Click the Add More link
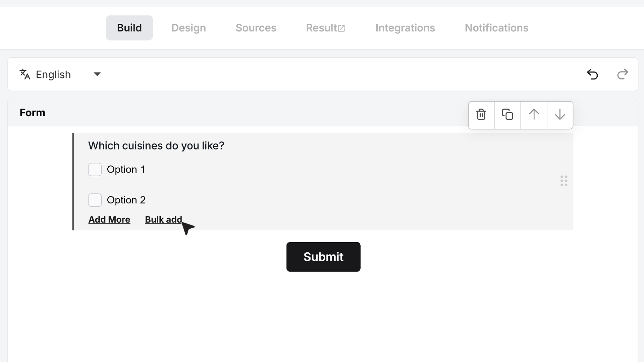 pyautogui.click(x=109, y=220)
